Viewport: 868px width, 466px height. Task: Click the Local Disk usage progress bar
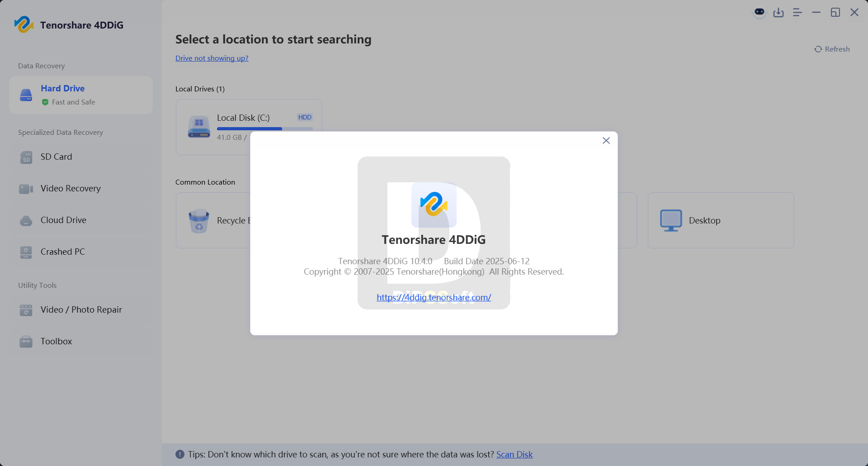point(265,129)
